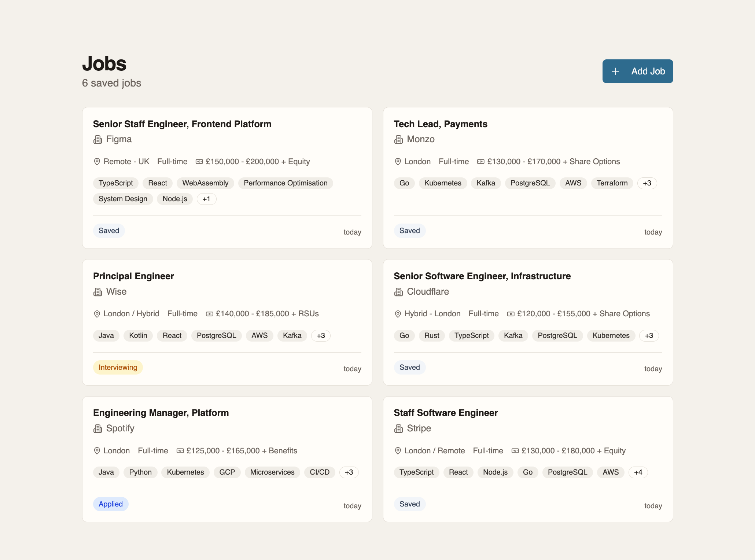The image size is (755, 560).
Task: Expand the +4 more skills in Stripe card
Action: point(638,472)
